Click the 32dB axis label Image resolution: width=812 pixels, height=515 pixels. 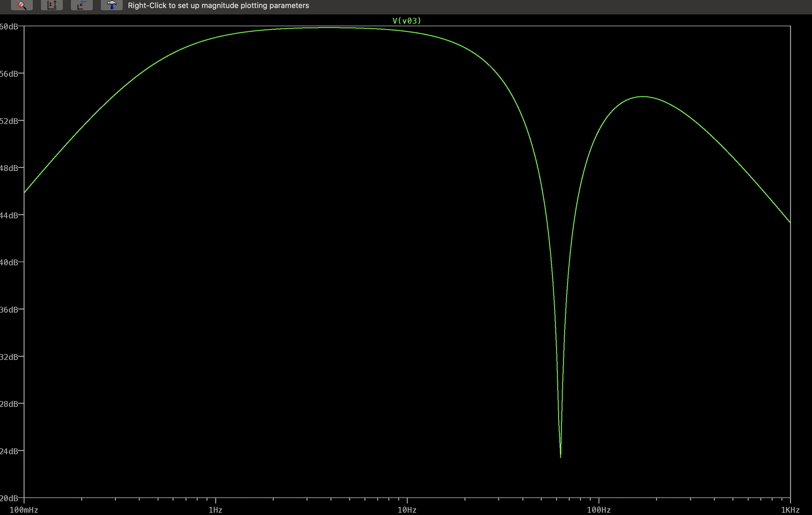[9, 357]
